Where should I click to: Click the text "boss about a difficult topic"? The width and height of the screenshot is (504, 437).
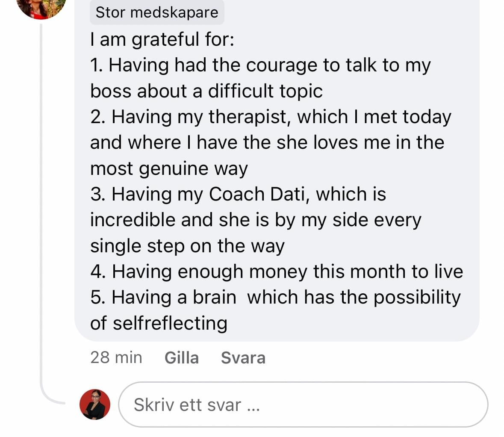click(x=206, y=91)
